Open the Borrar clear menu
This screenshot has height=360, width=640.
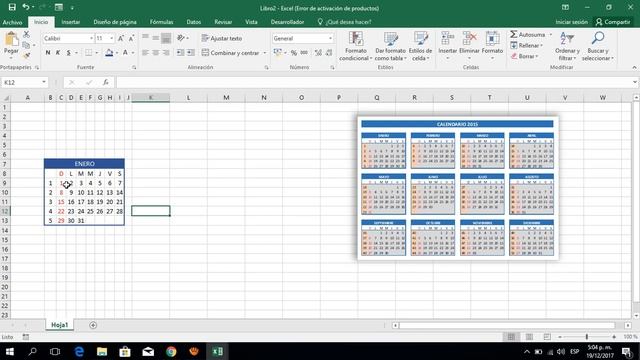click(x=524, y=56)
